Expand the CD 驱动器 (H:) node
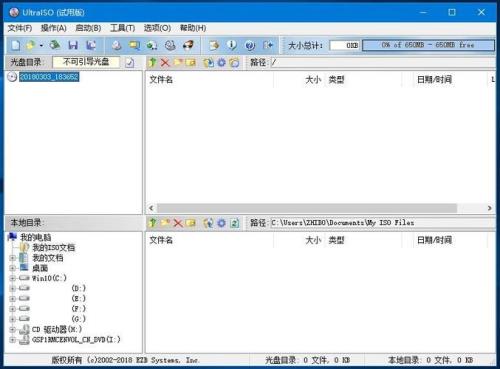 13,329
